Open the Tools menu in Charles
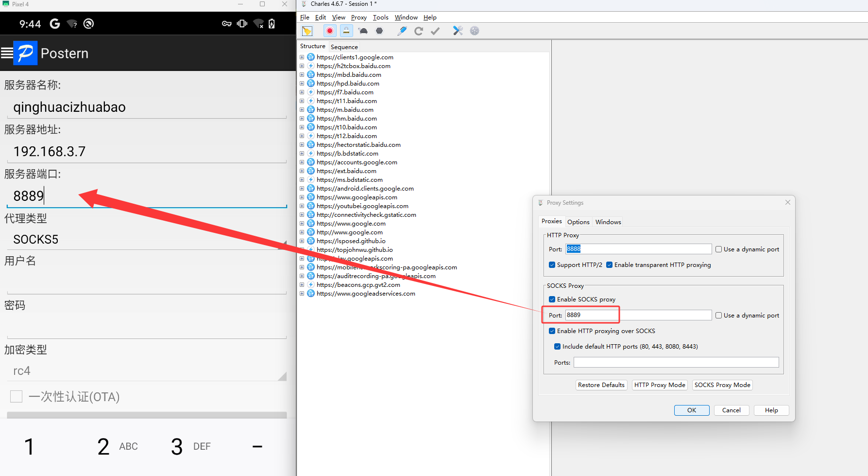The image size is (868, 476). click(x=381, y=18)
